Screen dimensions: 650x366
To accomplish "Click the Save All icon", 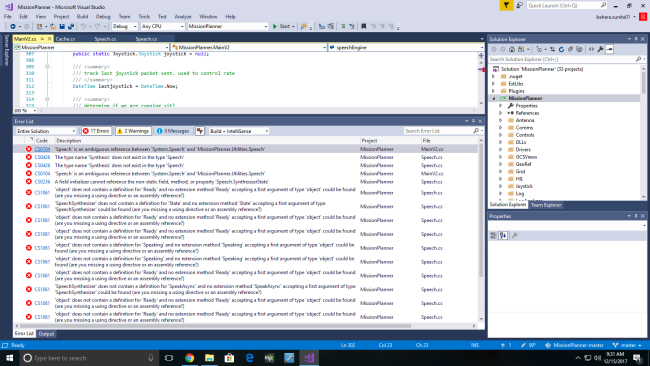I will pyautogui.click(x=71, y=26).
